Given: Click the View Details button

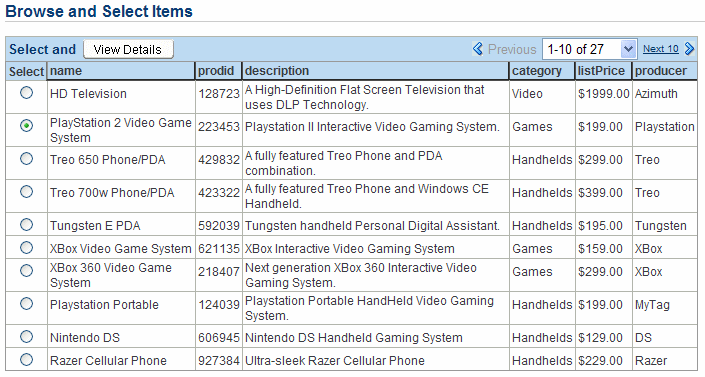Looking at the screenshot, I should pos(128,49).
